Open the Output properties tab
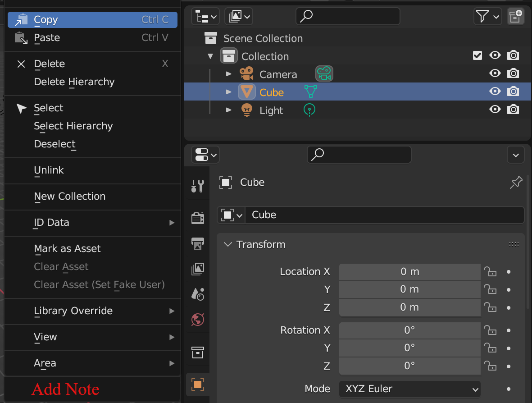 click(x=197, y=243)
